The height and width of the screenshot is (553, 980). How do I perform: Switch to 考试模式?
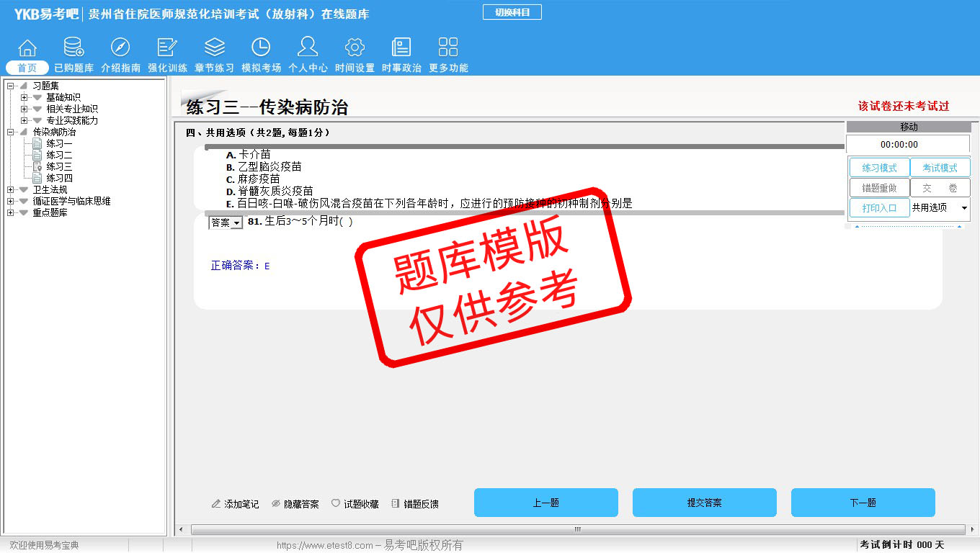point(940,168)
